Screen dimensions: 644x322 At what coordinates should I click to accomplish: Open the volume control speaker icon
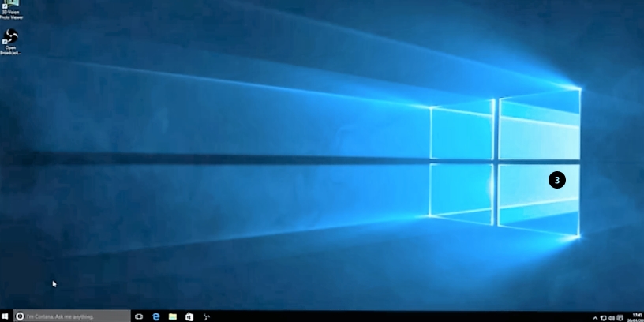(x=612, y=317)
